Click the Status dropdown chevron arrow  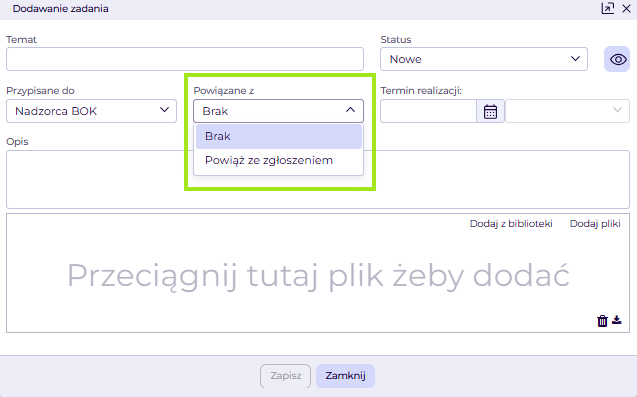tap(575, 59)
